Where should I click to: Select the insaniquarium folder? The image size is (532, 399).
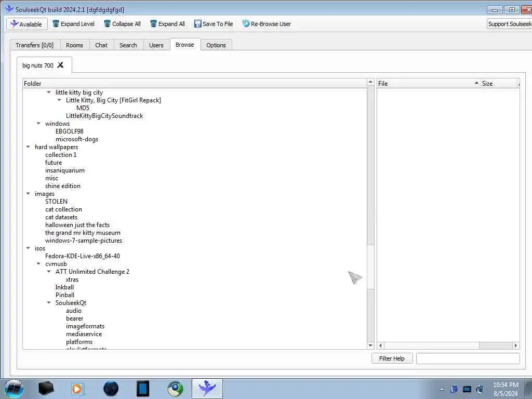click(65, 170)
